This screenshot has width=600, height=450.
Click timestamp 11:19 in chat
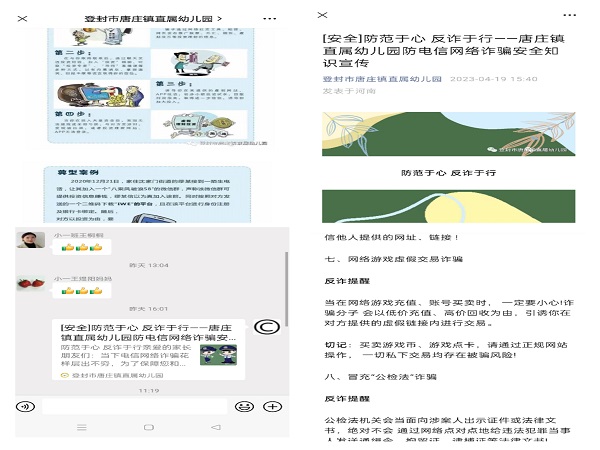(149, 391)
